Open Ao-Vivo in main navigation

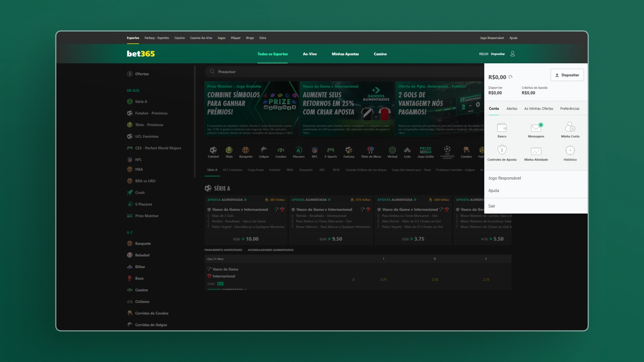click(310, 54)
